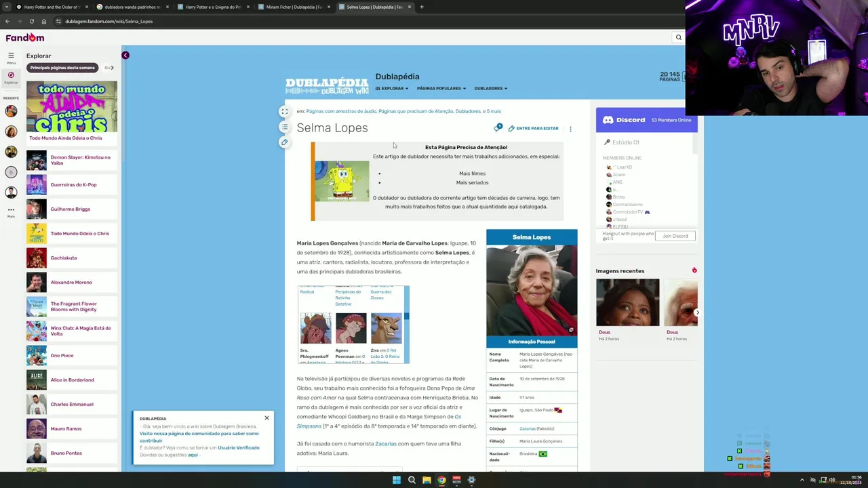Open the Dublapédia wiki logo
Image resolution: width=868 pixels, height=488 pixels.
[x=327, y=86]
